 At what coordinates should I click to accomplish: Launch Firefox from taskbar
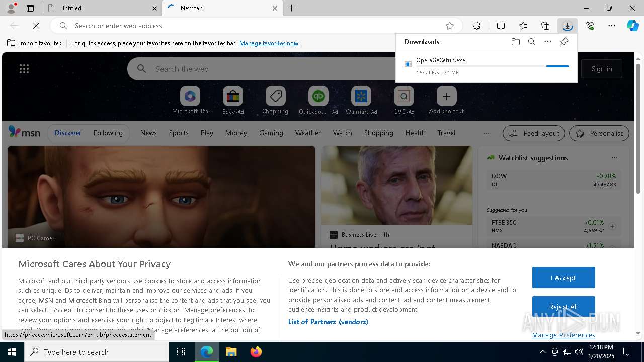pyautogui.click(x=256, y=352)
